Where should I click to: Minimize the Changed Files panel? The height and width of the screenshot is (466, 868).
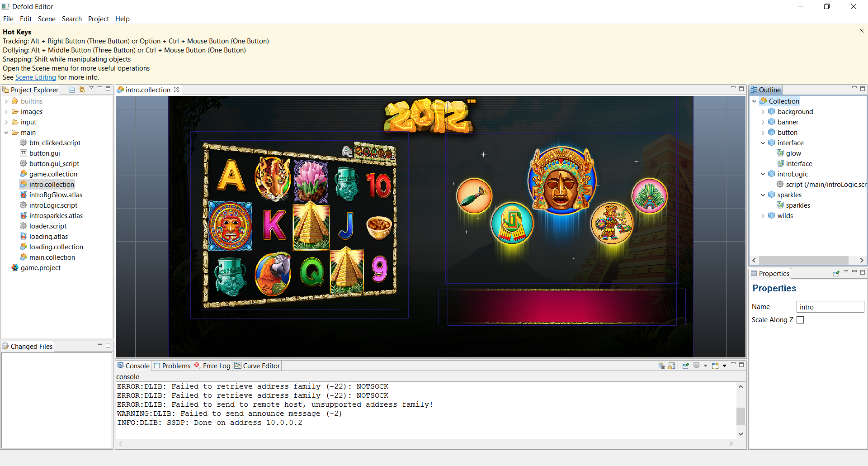pyautogui.click(x=100, y=344)
